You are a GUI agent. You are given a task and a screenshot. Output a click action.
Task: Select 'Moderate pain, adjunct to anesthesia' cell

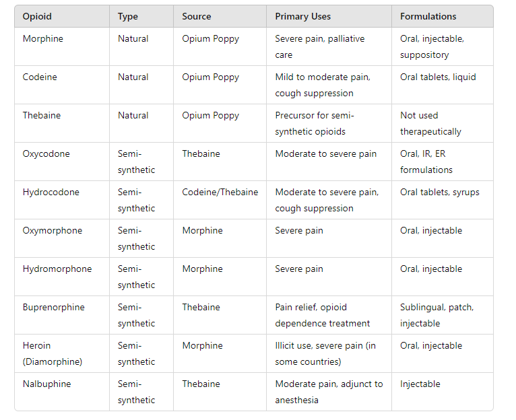[x=328, y=392]
